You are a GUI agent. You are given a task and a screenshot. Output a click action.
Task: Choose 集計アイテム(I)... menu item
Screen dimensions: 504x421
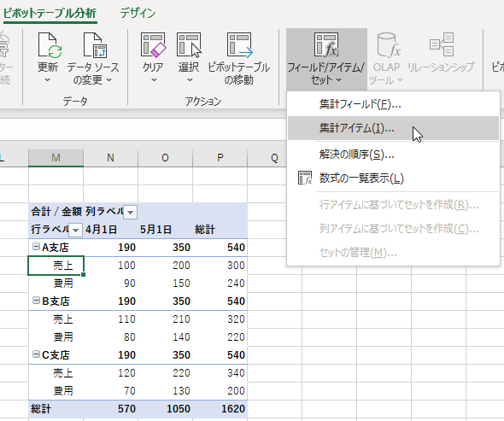click(393, 128)
